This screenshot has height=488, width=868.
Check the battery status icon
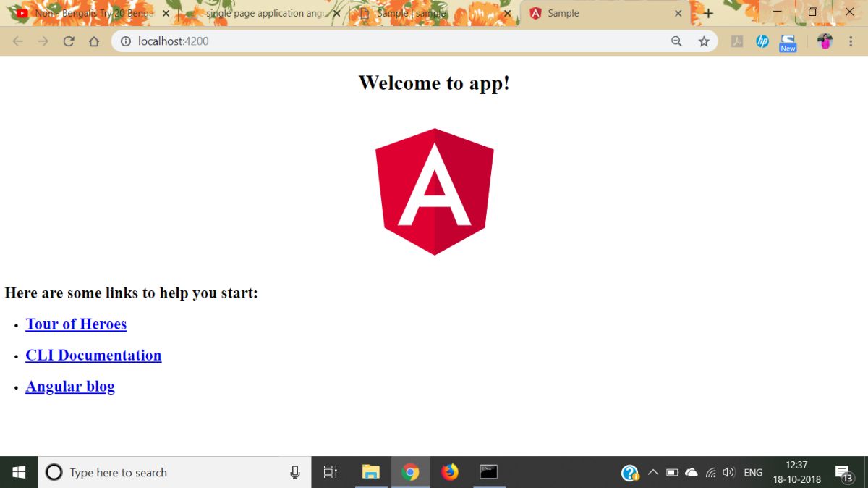point(672,472)
